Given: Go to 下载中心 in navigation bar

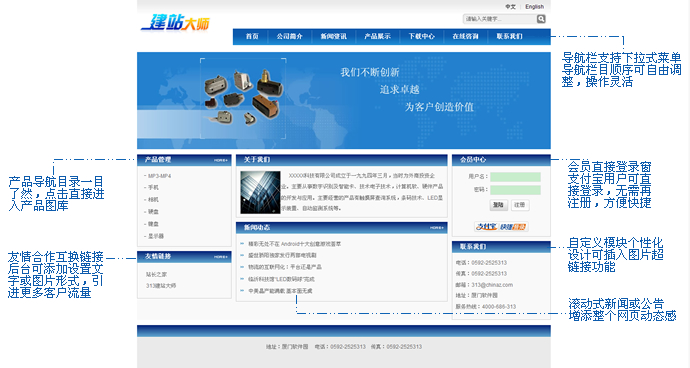Looking at the screenshot, I should click(422, 37).
